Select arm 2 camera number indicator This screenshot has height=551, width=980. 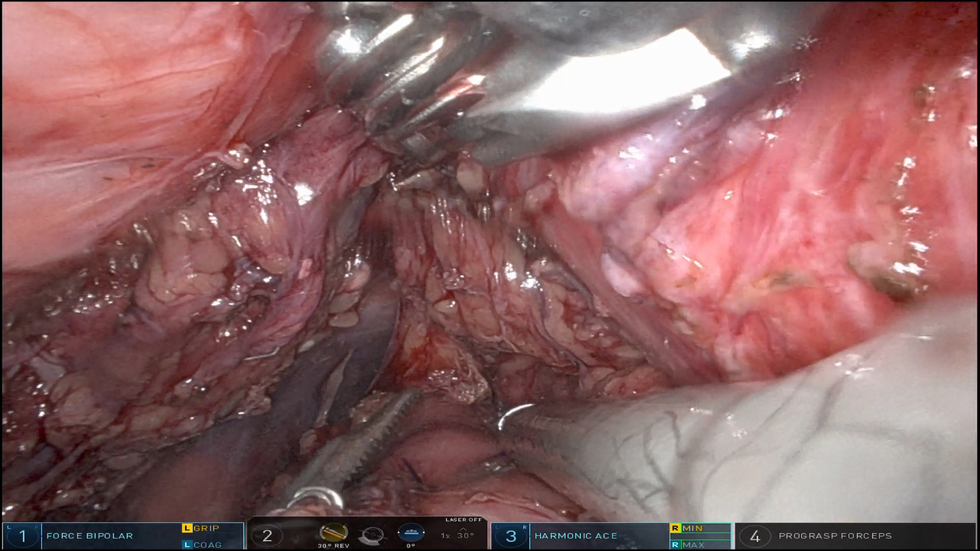click(x=267, y=536)
